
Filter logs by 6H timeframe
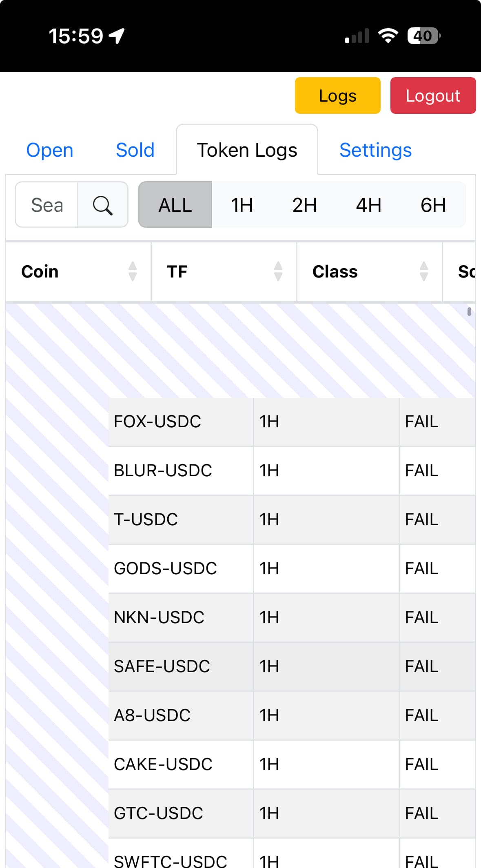433,205
